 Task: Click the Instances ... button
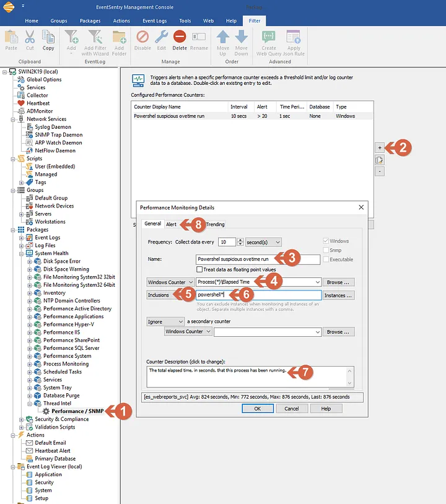pyautogui.click(x=339, y=295)
